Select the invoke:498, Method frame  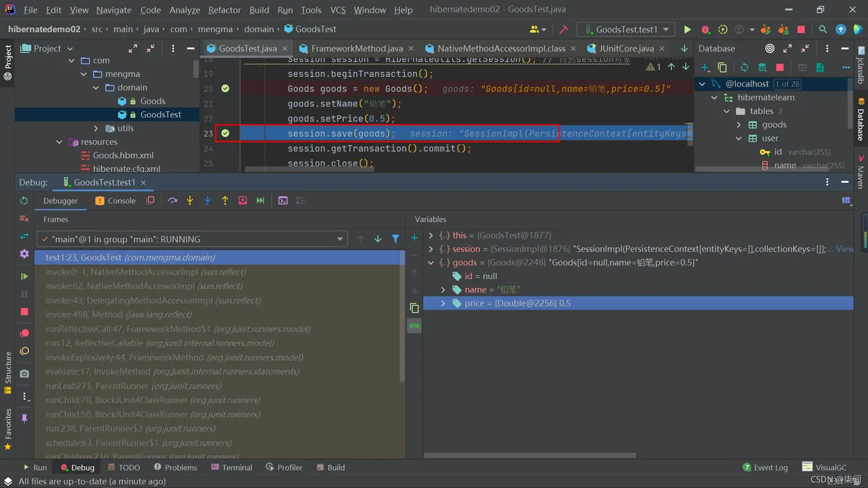(x=219, y=315)
